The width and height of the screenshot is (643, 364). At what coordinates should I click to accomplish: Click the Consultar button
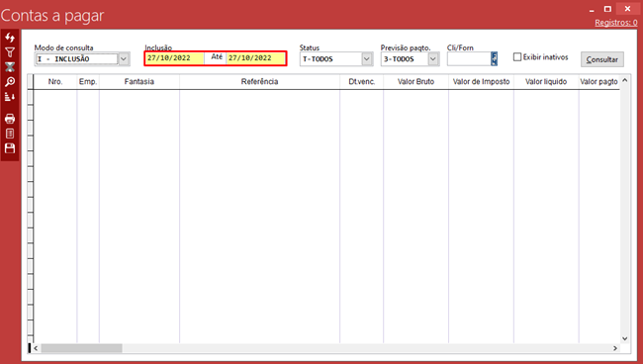(602, 59)
